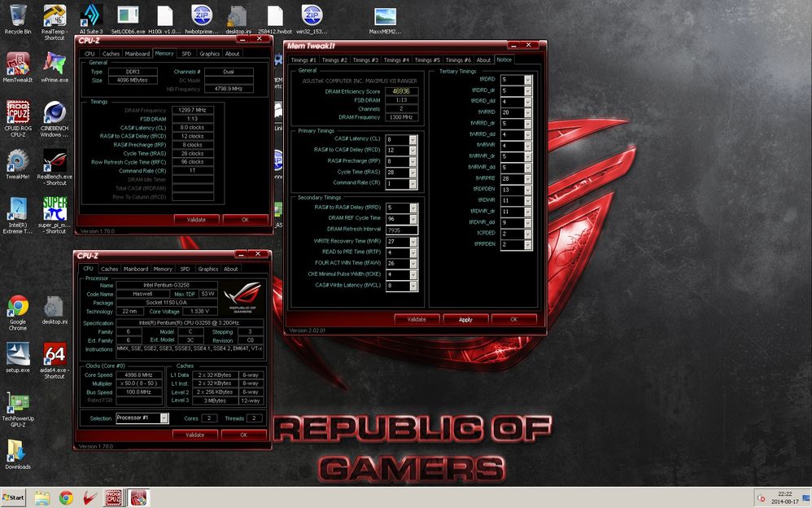812x508 pixels.
Task: Switch to Mem TweakIt in the taskbar
Action: click(138, 498)
